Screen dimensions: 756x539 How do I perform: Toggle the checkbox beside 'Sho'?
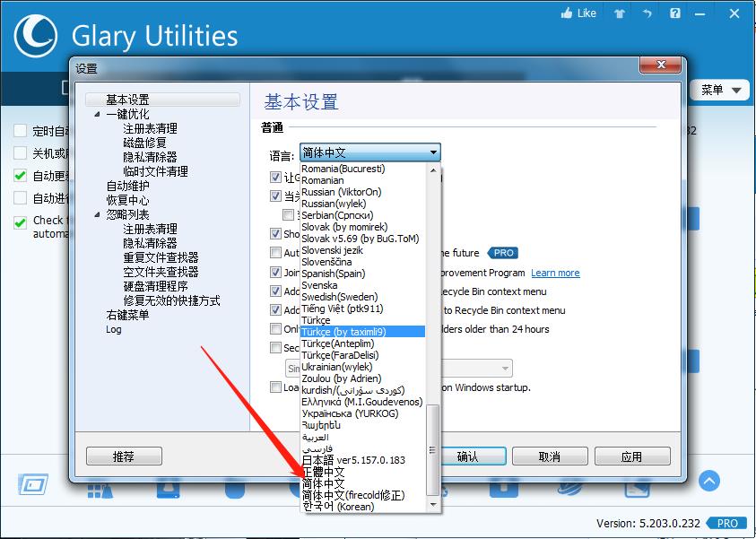click(x=275, y=234)
